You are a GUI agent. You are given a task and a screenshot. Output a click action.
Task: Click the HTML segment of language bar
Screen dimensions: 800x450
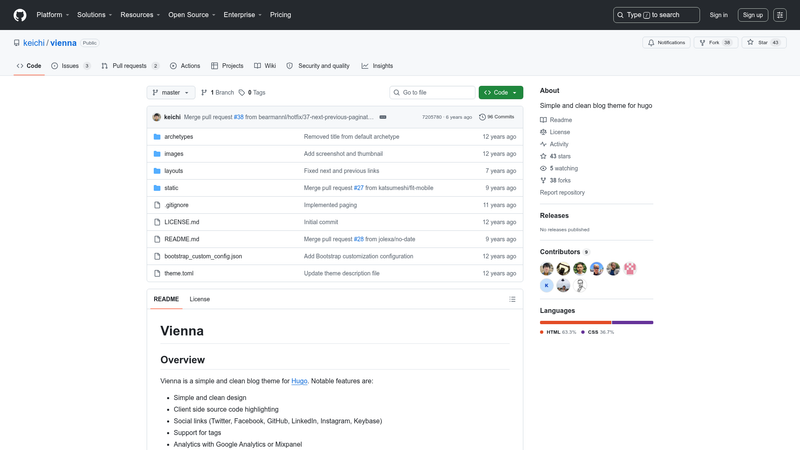pos(576,322)
